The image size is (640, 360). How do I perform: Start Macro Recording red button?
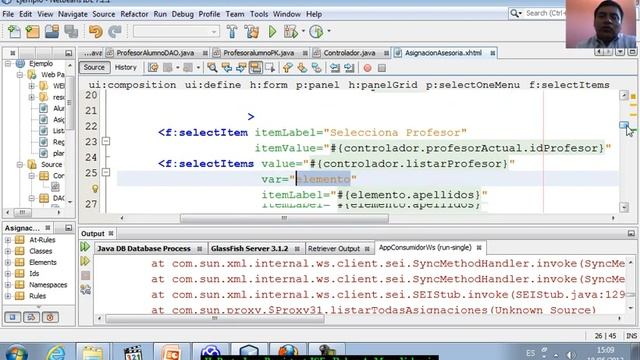tap(367, 68)
